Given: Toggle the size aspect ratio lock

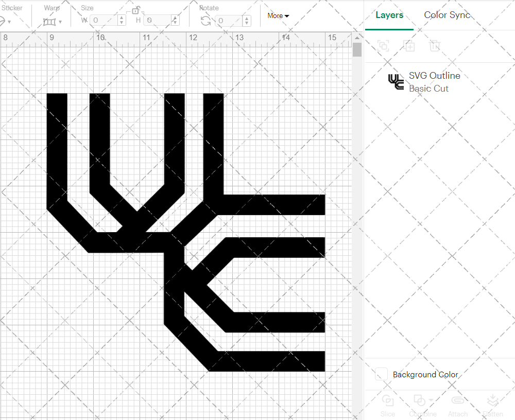Looking at the screenshot, I should 135,10.
